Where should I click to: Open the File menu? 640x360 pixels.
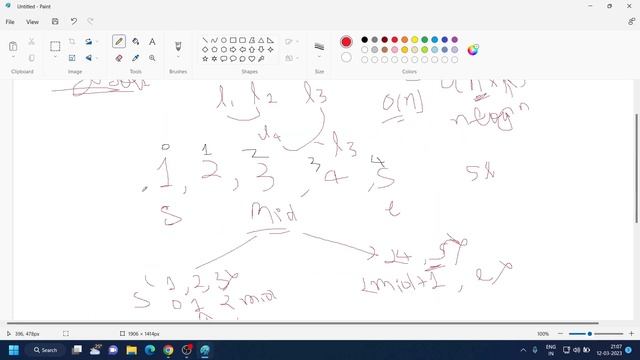click(10, 22)
